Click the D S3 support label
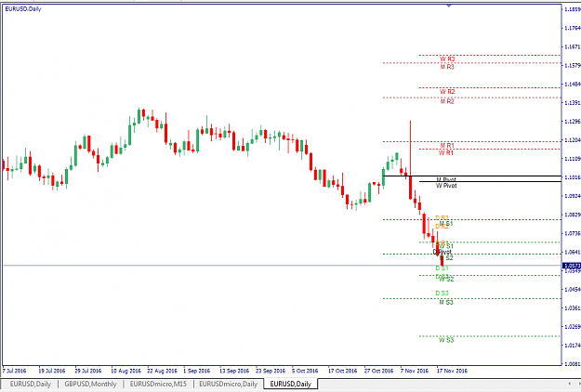581x392 pixels. 442,294
